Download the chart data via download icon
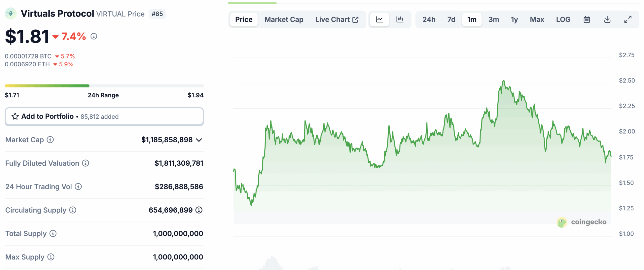 coord(607,19)
